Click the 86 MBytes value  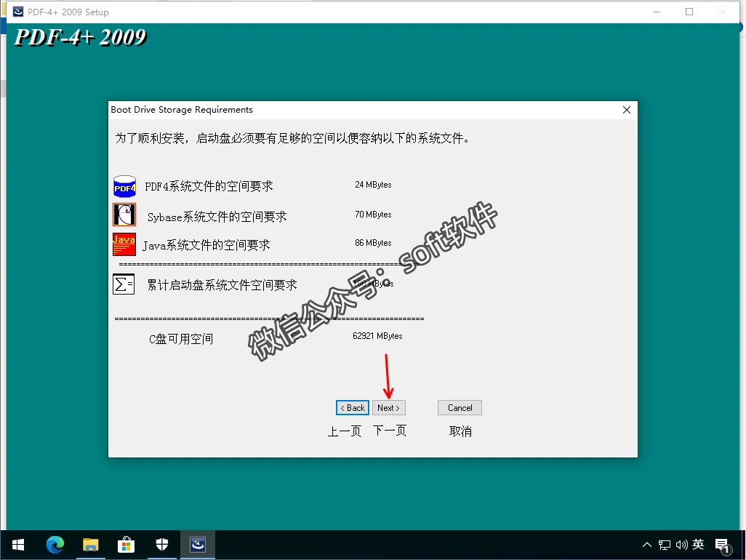pyautogui.click(x=373, y=243)
